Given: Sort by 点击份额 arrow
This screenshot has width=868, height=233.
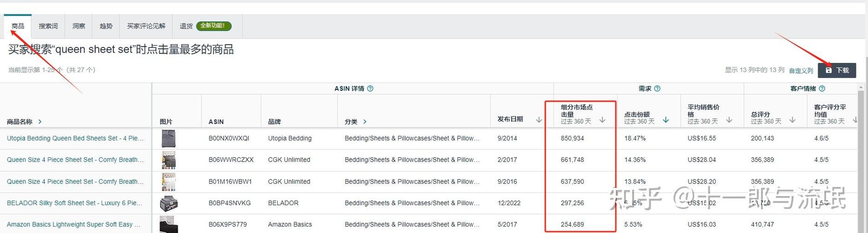Looking at the screenshot, I should tap(666, 120).
